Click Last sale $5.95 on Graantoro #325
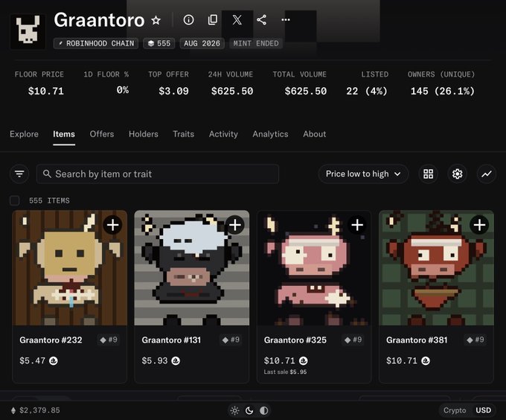Screen dimensions: 506x420 [x=285, y=372]
